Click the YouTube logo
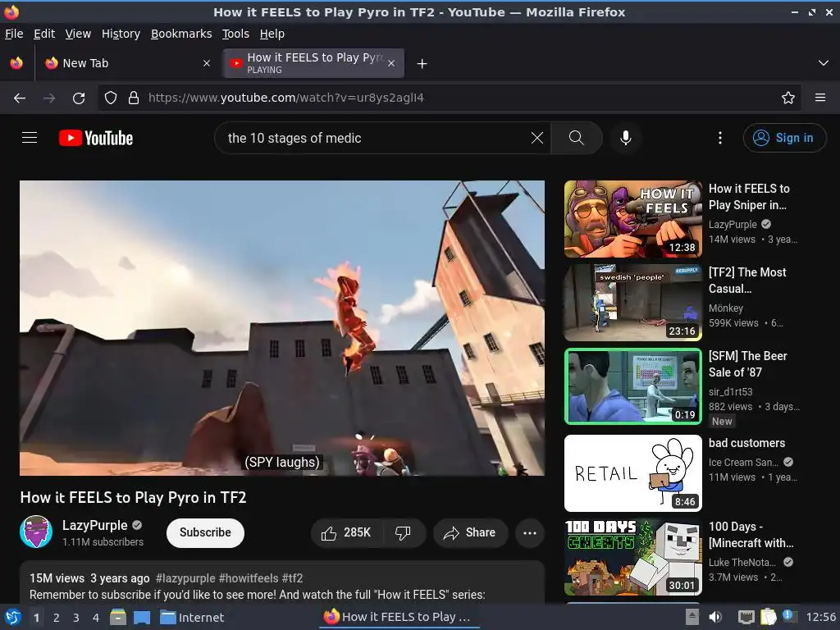The height and width of the screenshot is (630, 840). tap(96, 138)
